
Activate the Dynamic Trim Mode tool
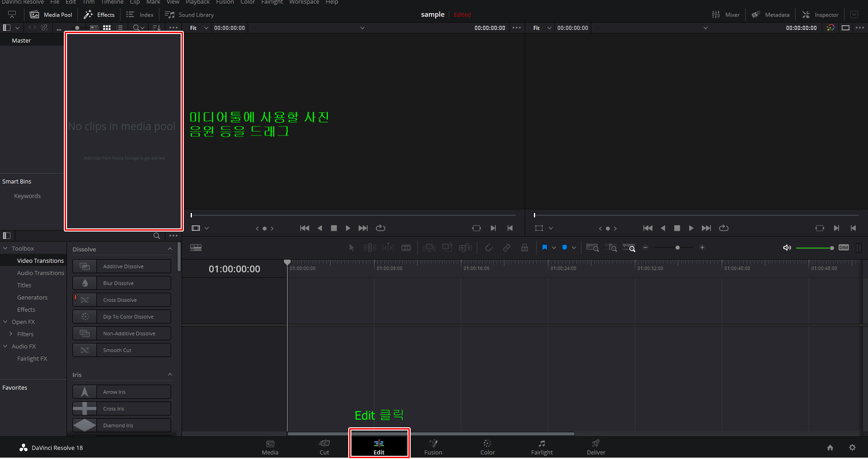point(388,247)
